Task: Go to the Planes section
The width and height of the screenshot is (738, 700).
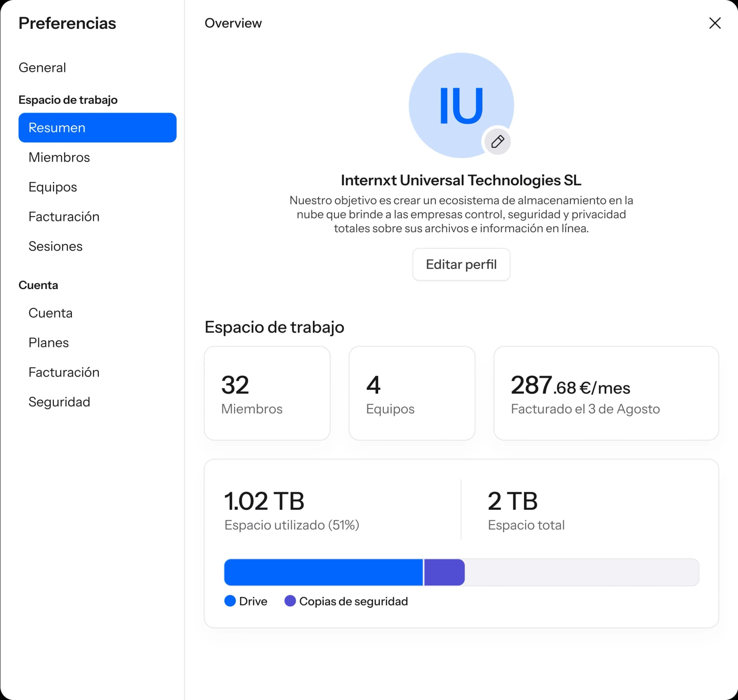Action: click(x=48, y=343)
